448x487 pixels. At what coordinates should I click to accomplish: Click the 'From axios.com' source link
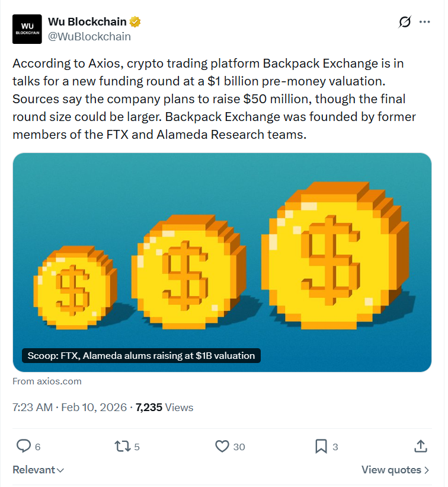(x=47, y=381)
